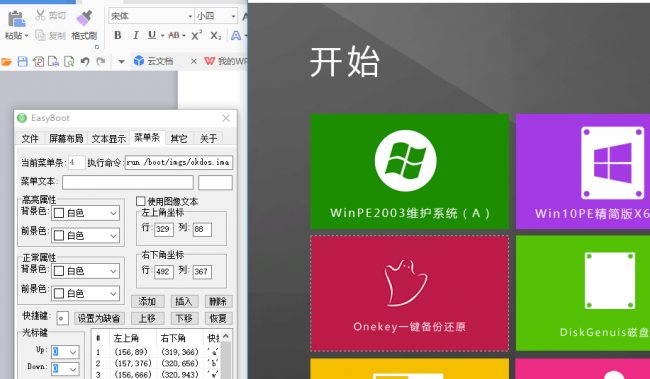
Task: Click the print document icon in WPS
Action: [x=53, y=62]
